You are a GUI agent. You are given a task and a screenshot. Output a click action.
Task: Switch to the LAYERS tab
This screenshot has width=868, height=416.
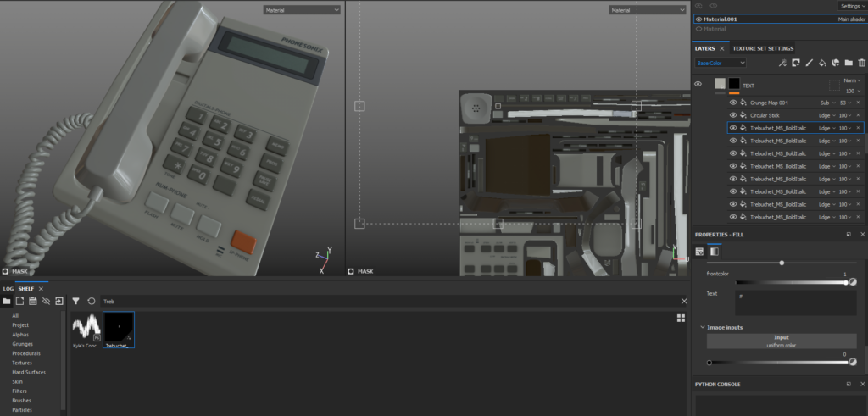tap(705, 48)
